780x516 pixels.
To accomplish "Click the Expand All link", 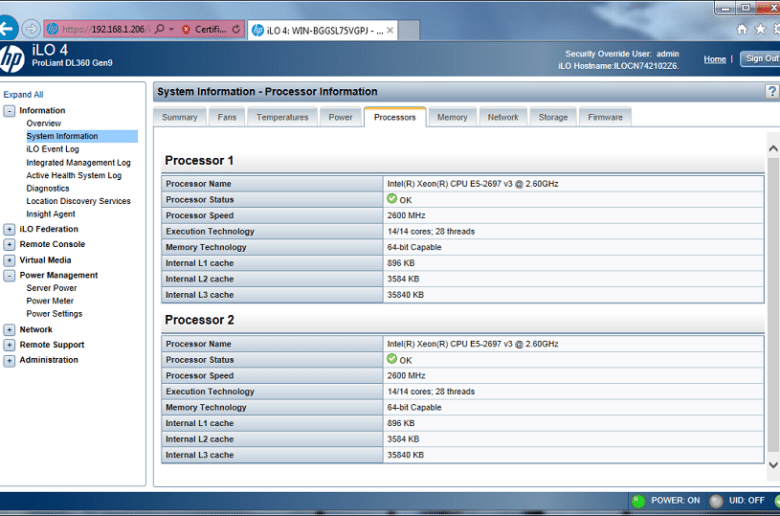I will (x=23, y=95).
